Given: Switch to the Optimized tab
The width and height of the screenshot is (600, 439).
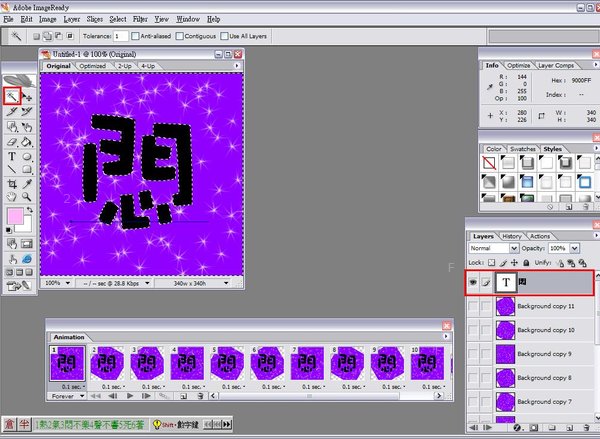Looking at the screenshot, I should 91,66.
